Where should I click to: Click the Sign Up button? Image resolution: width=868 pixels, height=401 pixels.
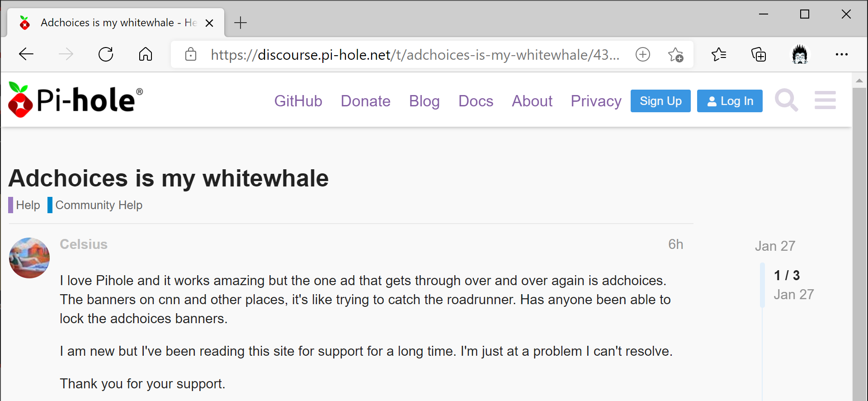tap(660, 101)
